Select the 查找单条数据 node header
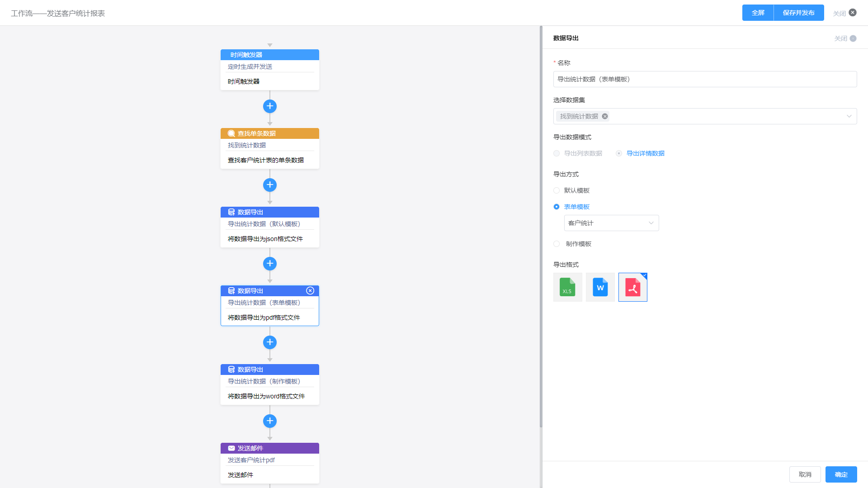The image size is (868, 488). click(x=270, y=133)
